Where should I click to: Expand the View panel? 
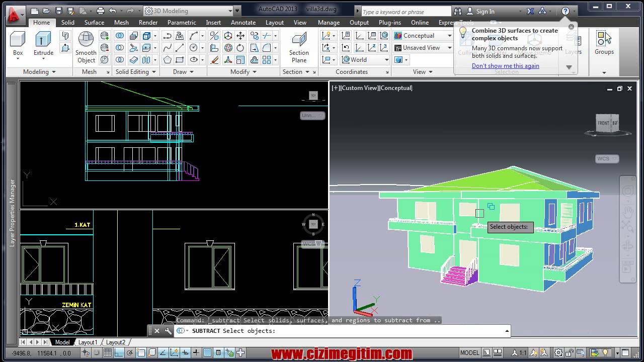[423, 72]
